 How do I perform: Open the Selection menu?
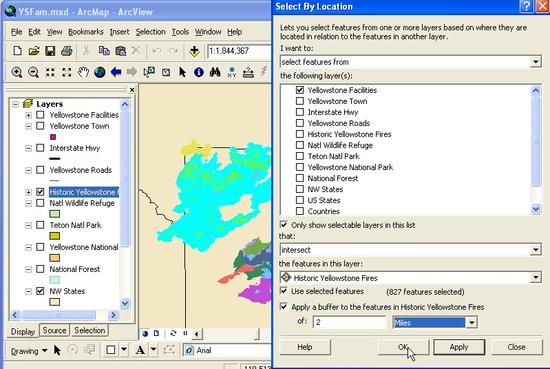pyautogui.click(x=150, y=32)
